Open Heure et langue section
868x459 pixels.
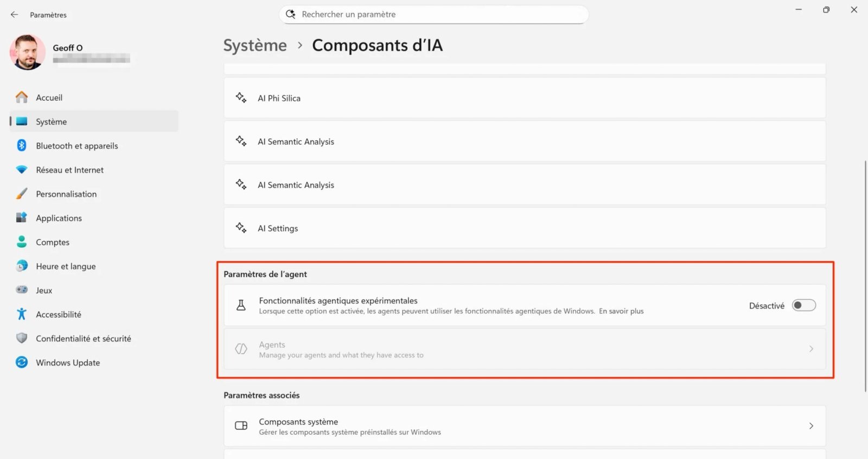(x=66, y=266)
